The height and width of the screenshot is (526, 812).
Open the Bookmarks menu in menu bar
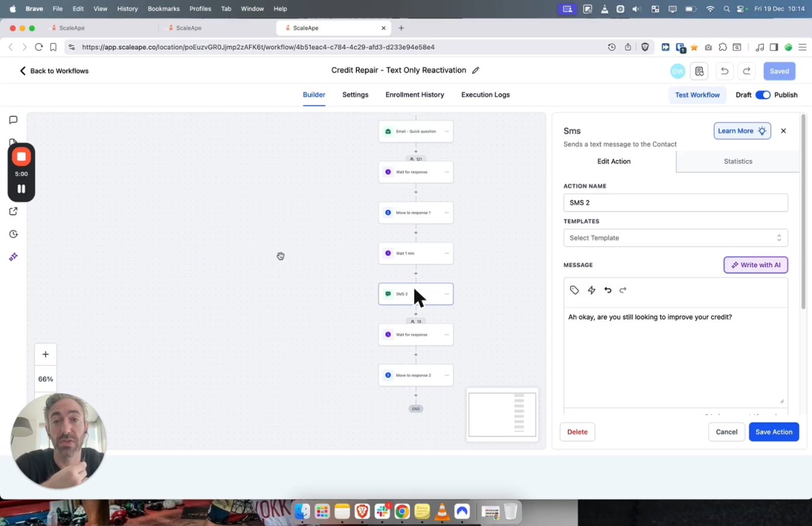pyautogui.click(x=163, y=9)
